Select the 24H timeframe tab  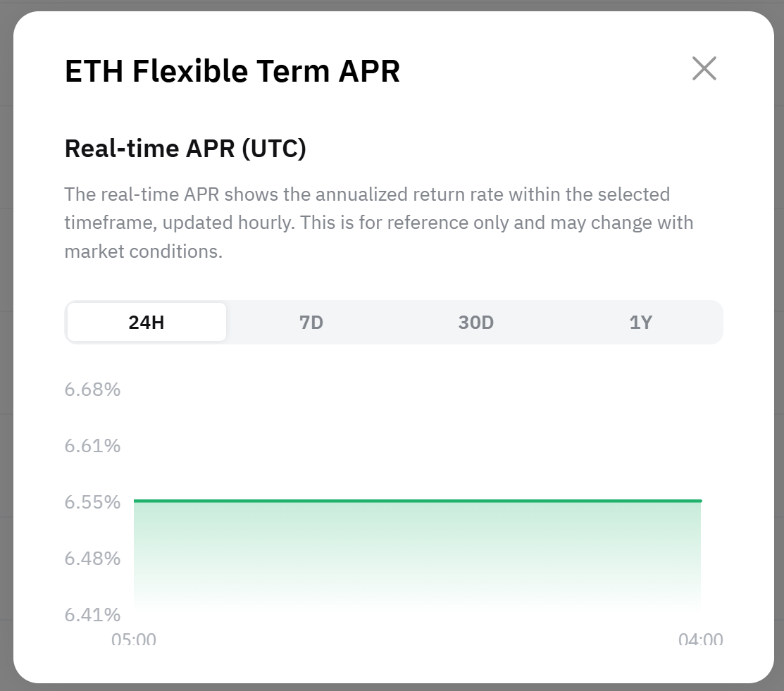(147, 323)
